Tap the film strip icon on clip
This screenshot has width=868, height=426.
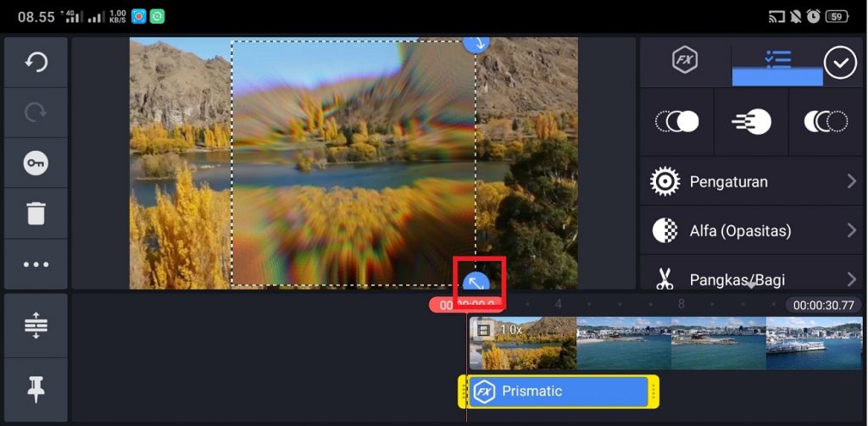point(484,329)
